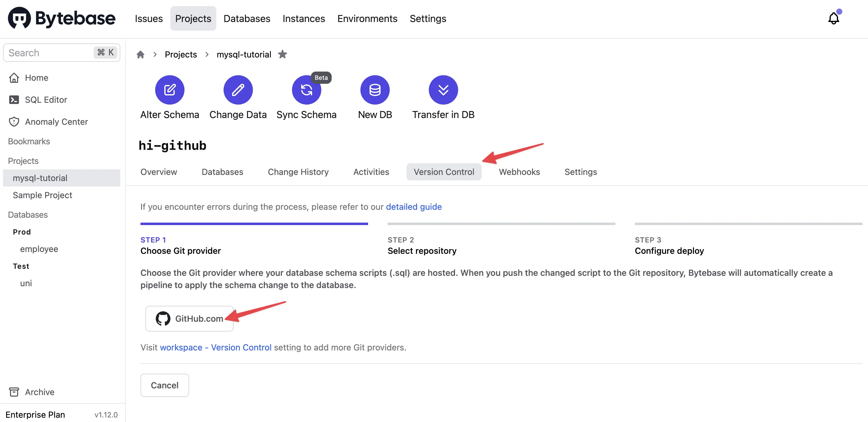Check notifications via the bell icon
This screenshot has width=868, height=422.
[833, 19]
